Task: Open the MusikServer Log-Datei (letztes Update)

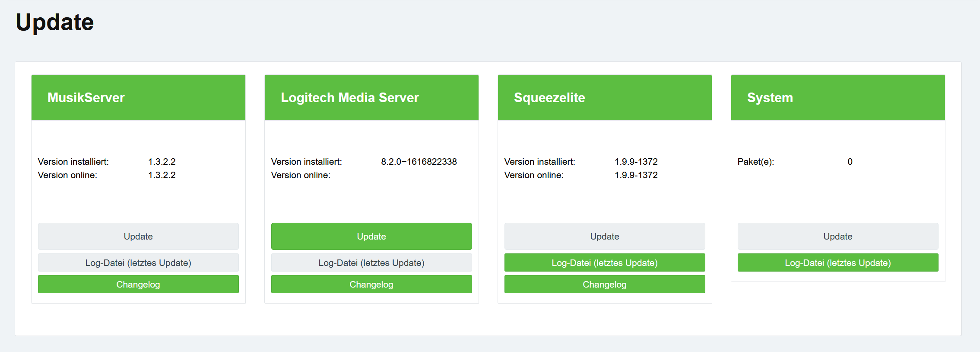Action: click(x=138, y=263)
